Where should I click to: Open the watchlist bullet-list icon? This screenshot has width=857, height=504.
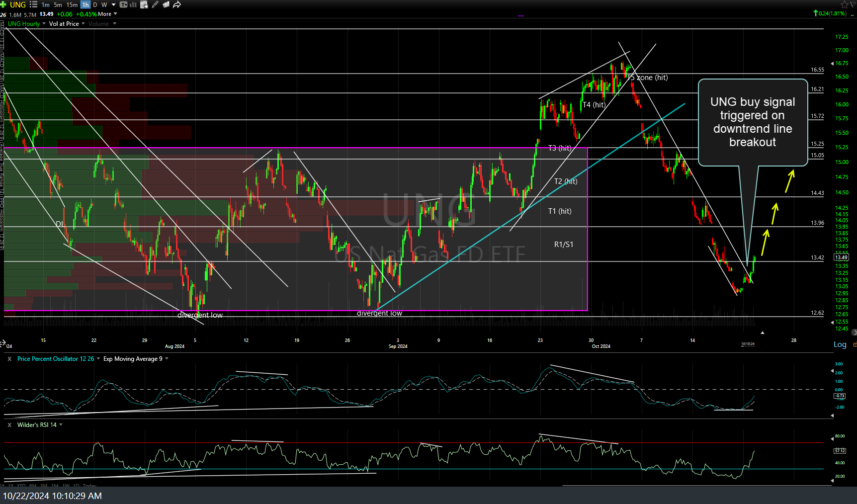(33, 4)
